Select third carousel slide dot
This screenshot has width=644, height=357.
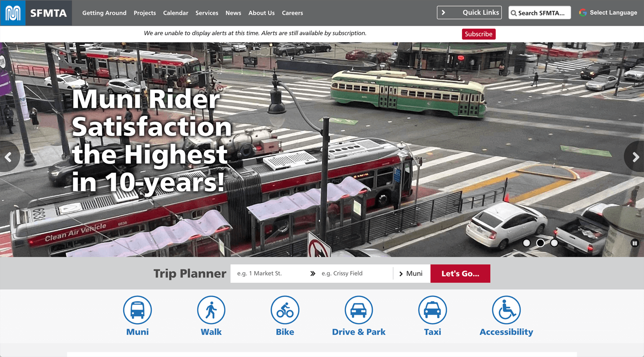(x=554, y=243)
